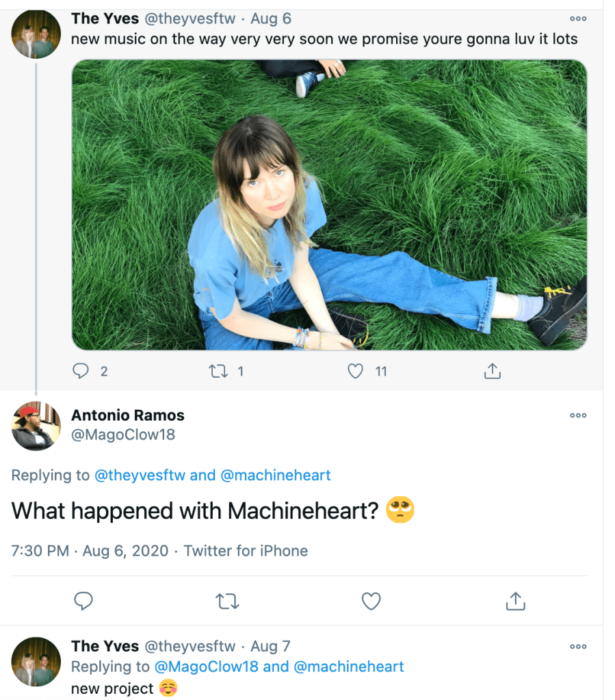Screen dimensions: 615x700
Task: Click the Aug 7 timestamp on Yves' reply
Action: [270, 647]
